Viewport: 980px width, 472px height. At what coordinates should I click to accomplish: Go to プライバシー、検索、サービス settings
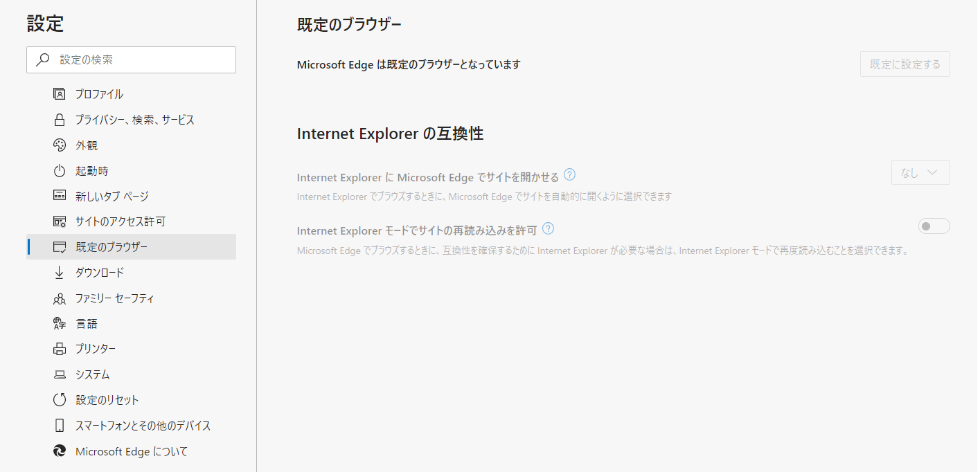pos(131,120)
